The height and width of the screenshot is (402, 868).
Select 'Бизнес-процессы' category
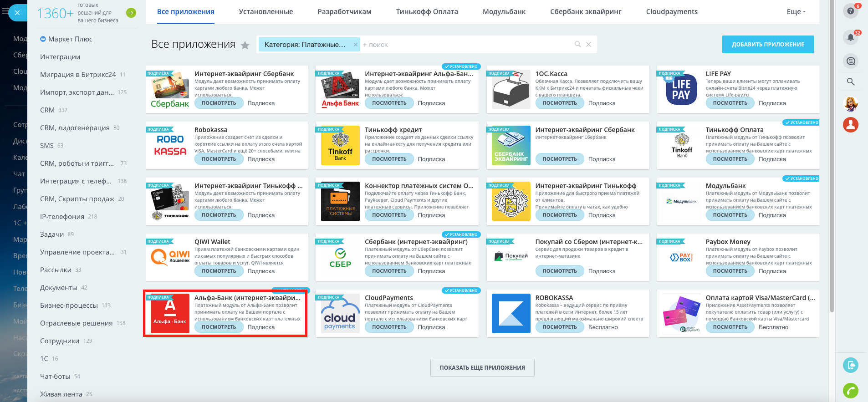click(x=69, y=305)
